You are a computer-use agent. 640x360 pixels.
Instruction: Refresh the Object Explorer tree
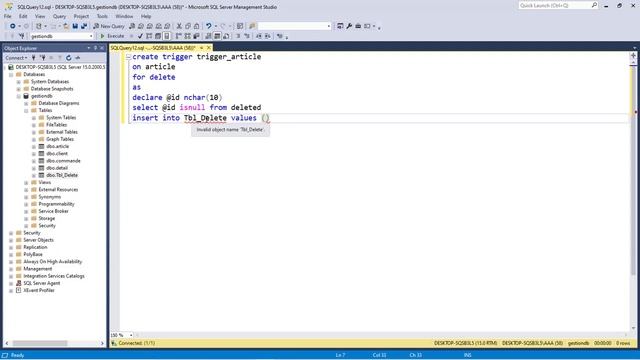(x=69, y=58)
